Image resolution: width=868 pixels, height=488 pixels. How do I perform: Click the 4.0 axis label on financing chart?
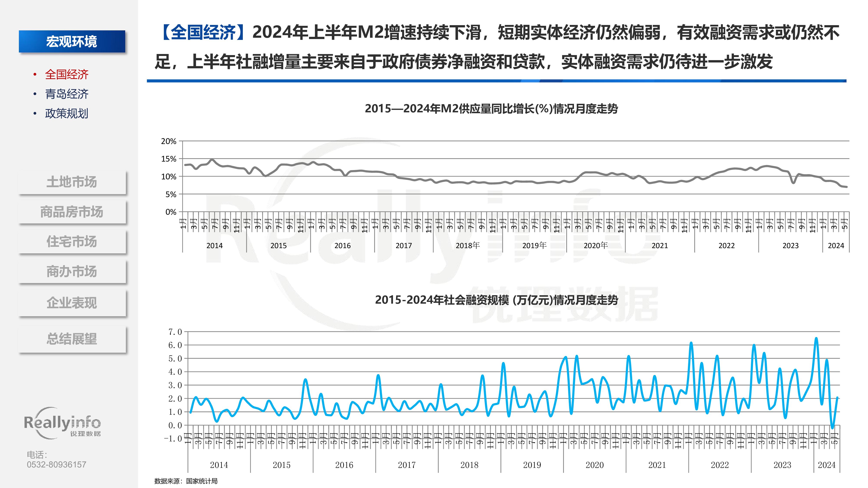[x=175, y=372]
